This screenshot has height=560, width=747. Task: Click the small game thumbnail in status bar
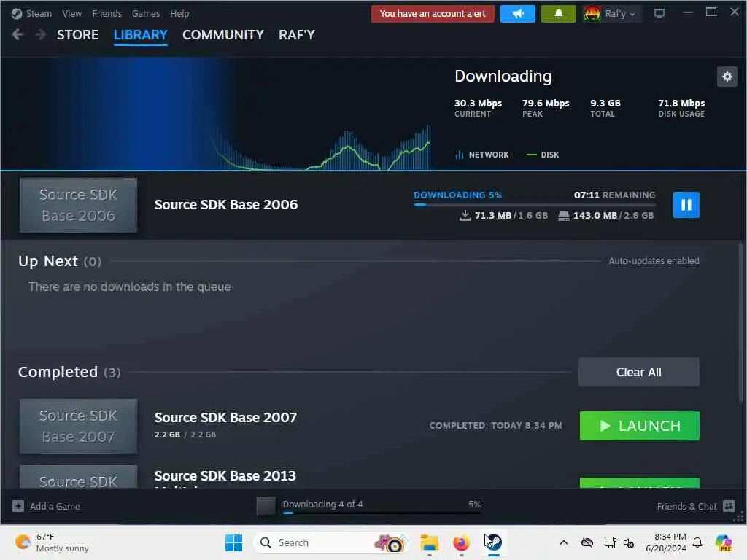(x=266, y=506)
